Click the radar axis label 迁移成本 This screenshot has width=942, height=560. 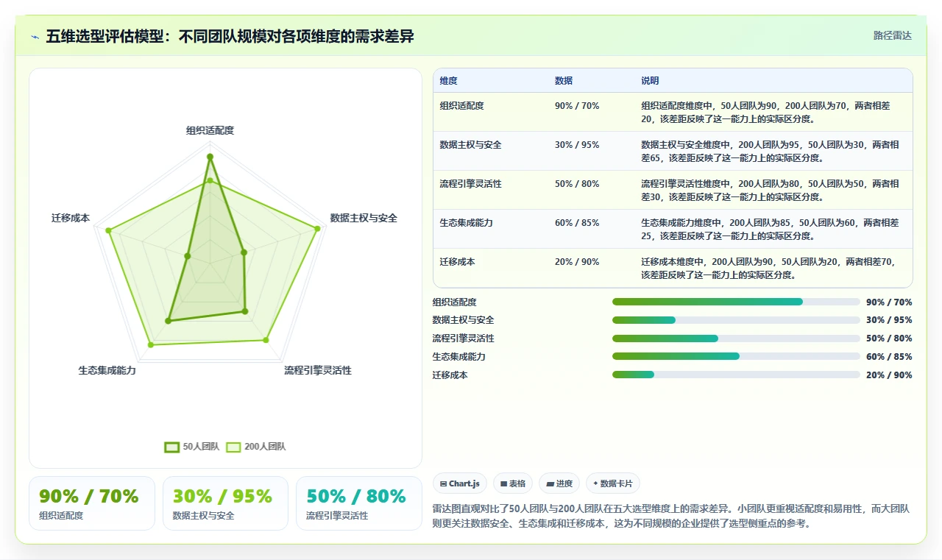point(71,218)
